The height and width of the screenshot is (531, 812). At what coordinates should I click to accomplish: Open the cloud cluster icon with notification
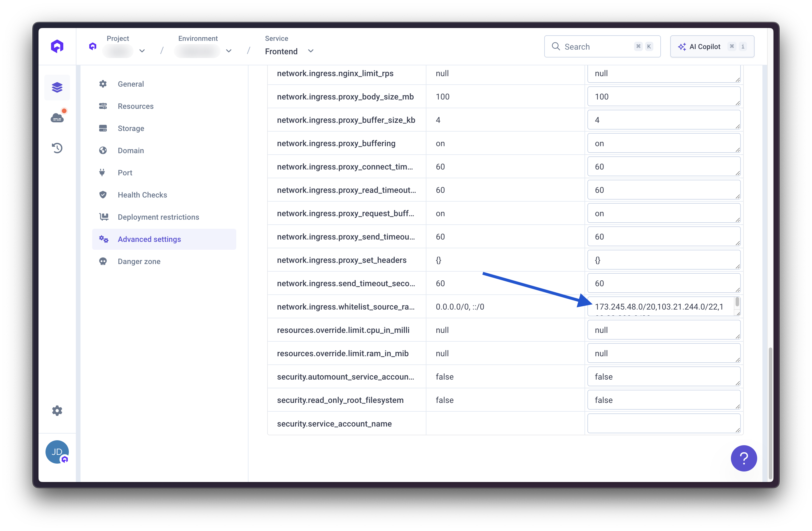tap(57, 118)
